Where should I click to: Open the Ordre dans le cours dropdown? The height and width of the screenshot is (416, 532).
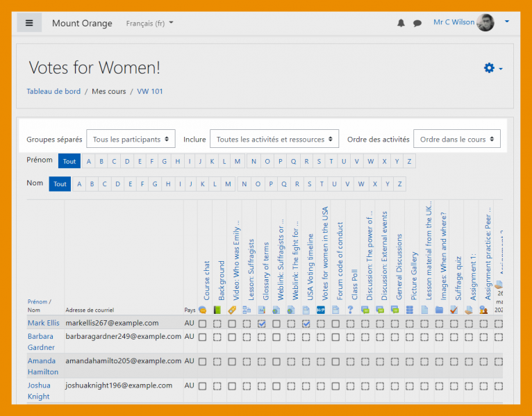click(456, 139)
